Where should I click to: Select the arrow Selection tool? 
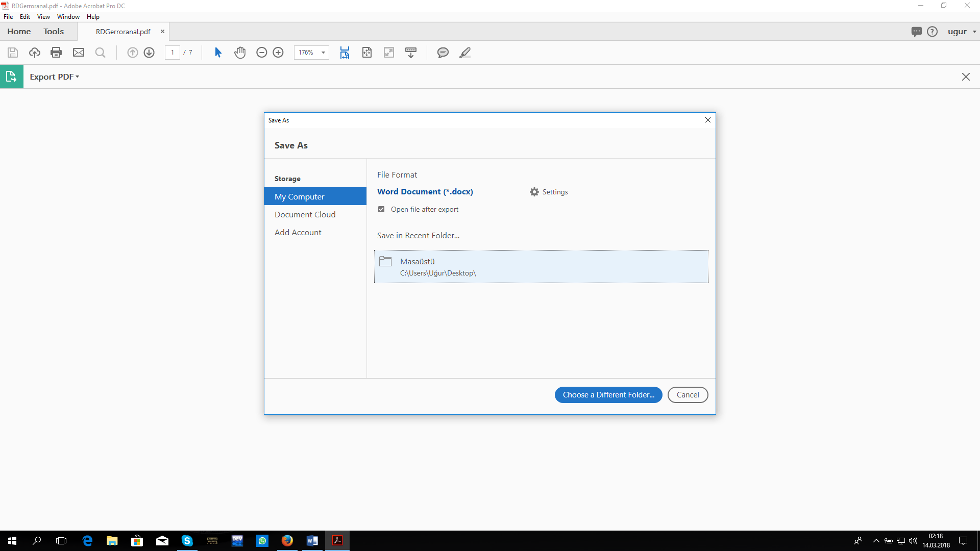click(x=218, y=53)
